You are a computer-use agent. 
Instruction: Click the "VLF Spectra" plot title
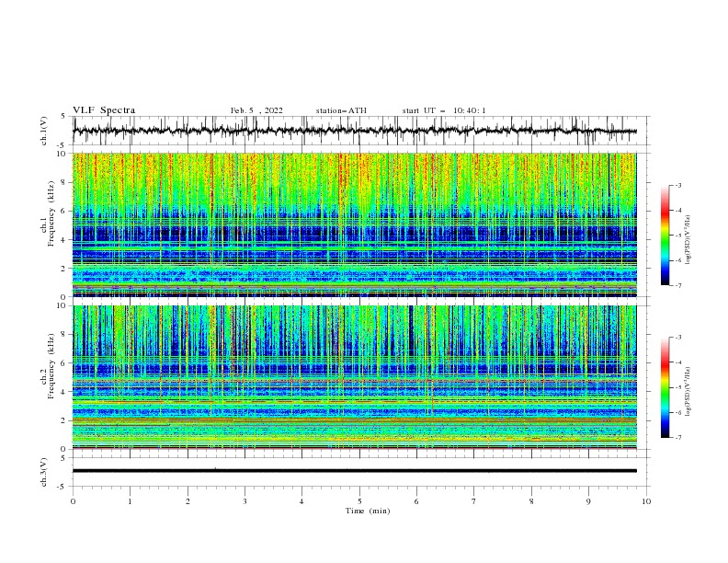[x=104, y=110]
